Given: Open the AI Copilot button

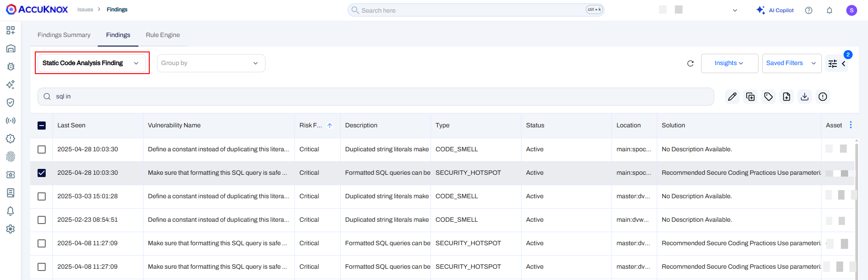Looking at the screenshot, I should [x=775, y=10].
